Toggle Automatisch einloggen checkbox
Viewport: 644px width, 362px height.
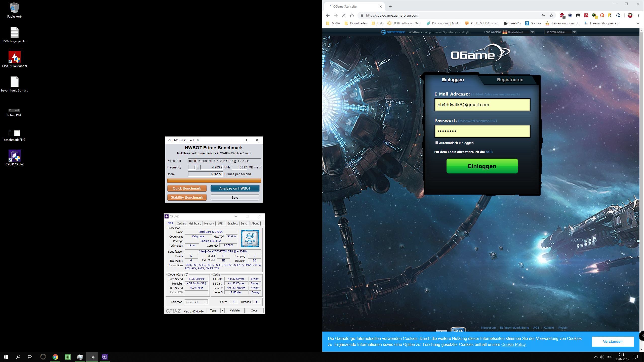coord(437,143)
